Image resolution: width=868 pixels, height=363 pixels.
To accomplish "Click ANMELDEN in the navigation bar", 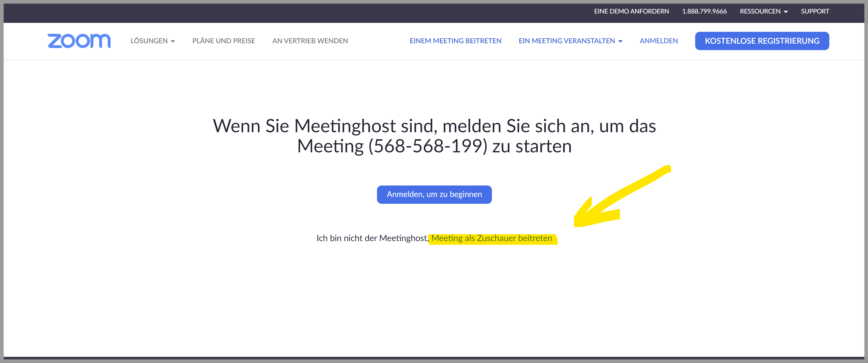I will 658,41.
